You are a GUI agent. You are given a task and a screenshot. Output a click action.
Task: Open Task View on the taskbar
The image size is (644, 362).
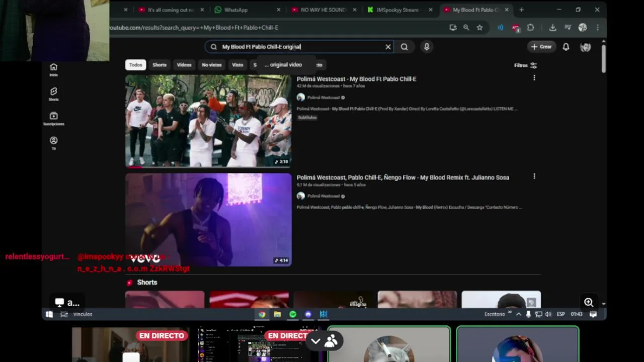coord(64,314)
